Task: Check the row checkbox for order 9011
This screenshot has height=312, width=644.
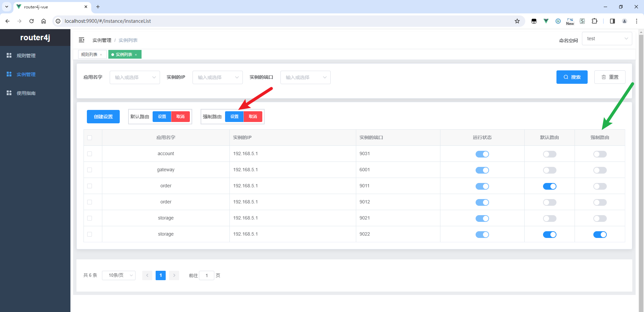Action: 89,186
